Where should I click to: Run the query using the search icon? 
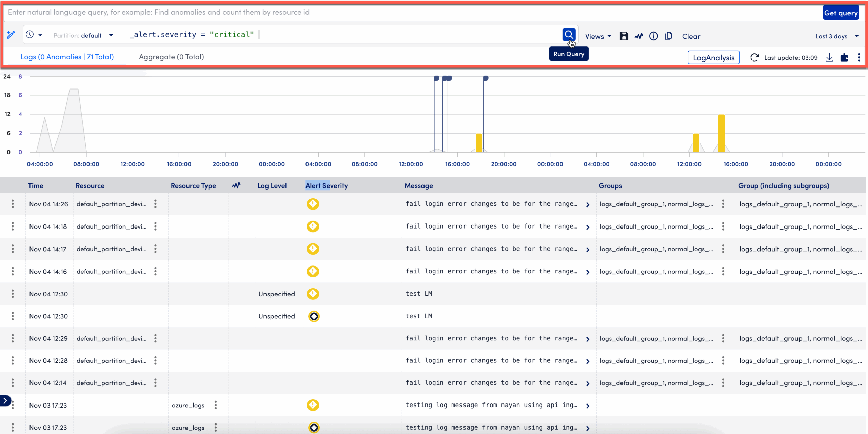(569, 34)
